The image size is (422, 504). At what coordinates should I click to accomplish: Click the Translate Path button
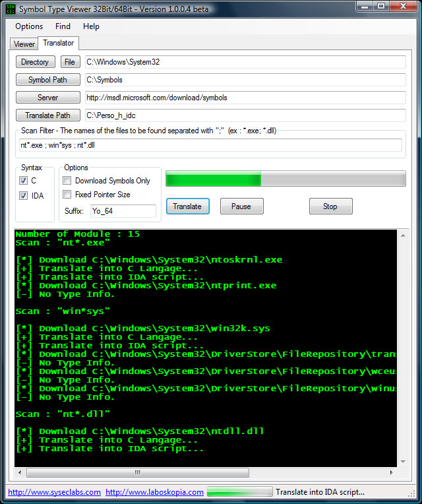point(48,115)
